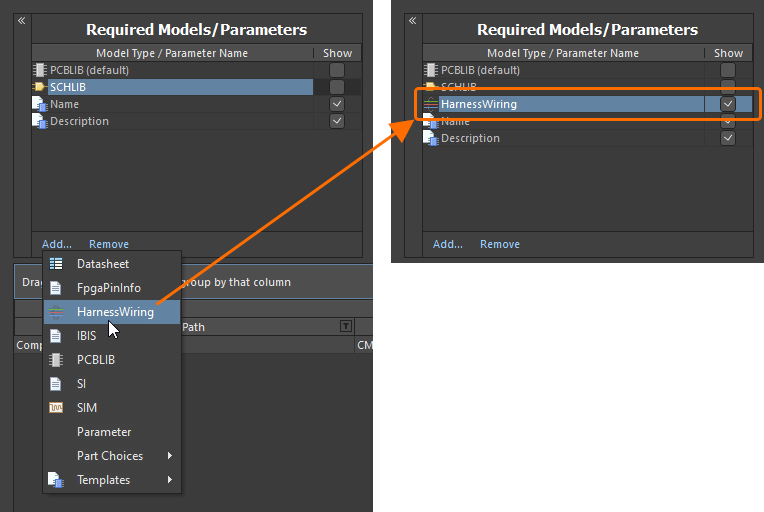Screen dimensions: 764x512
Task: Open Templates menu entry
Action: coord(112,480)
